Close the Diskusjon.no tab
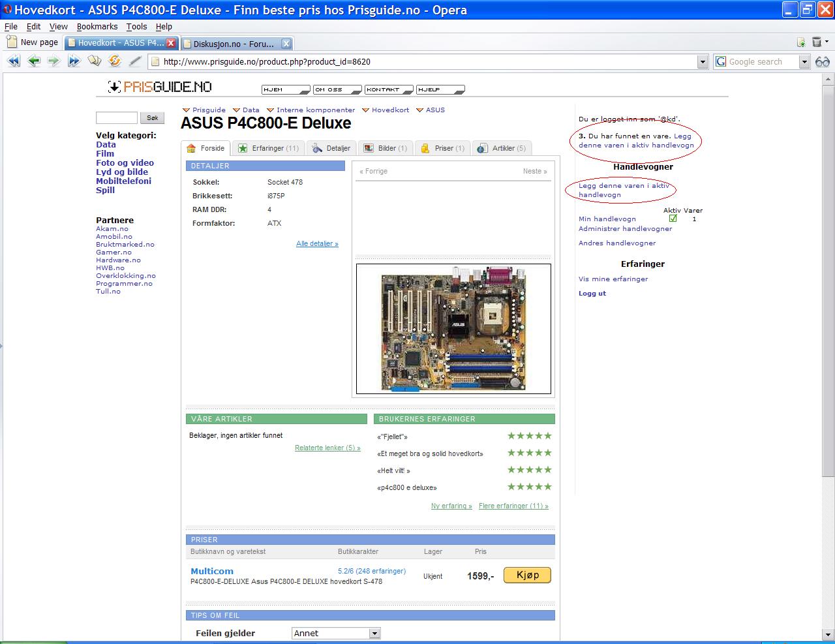This screenshot has width=835, height=644. [x=286, y=44]
